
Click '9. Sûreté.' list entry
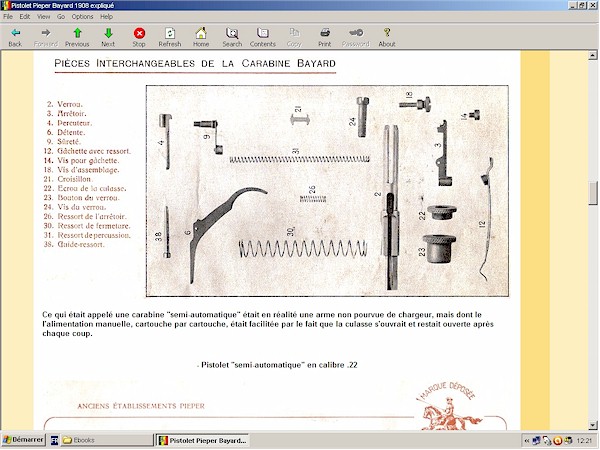click(x=64, y=142)
